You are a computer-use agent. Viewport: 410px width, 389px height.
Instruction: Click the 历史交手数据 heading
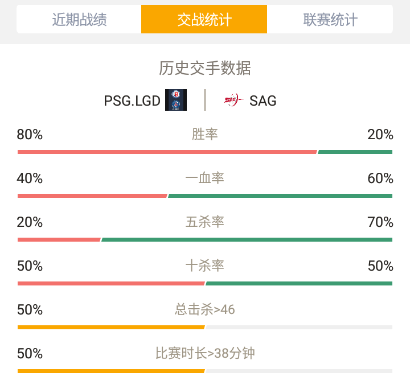(205, 68)
